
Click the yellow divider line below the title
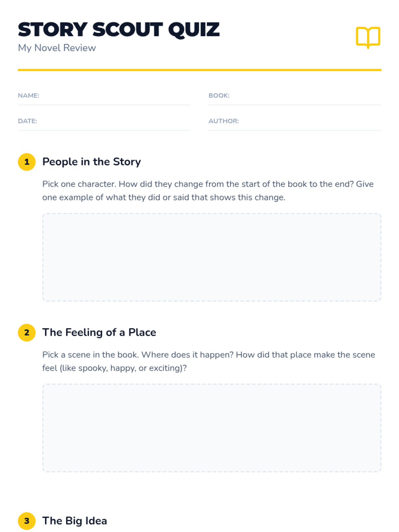coord(199,70)
